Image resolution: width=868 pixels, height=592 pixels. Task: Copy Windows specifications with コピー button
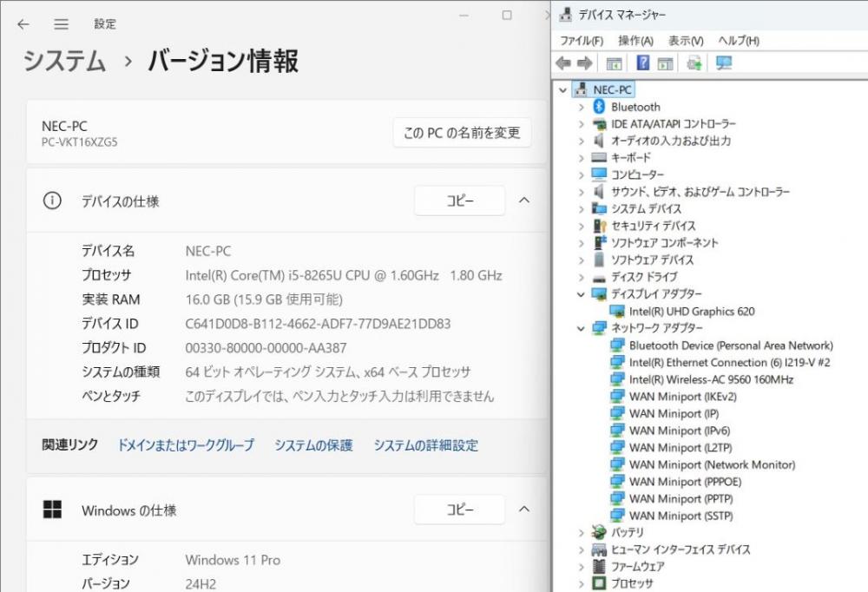click(x=459, y=510)
